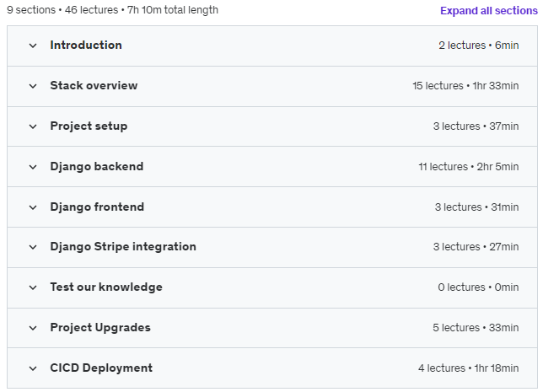The image size is (543, 392).
Task: Expand the Django frontend section chevron
Action: [x=33, y=207]
